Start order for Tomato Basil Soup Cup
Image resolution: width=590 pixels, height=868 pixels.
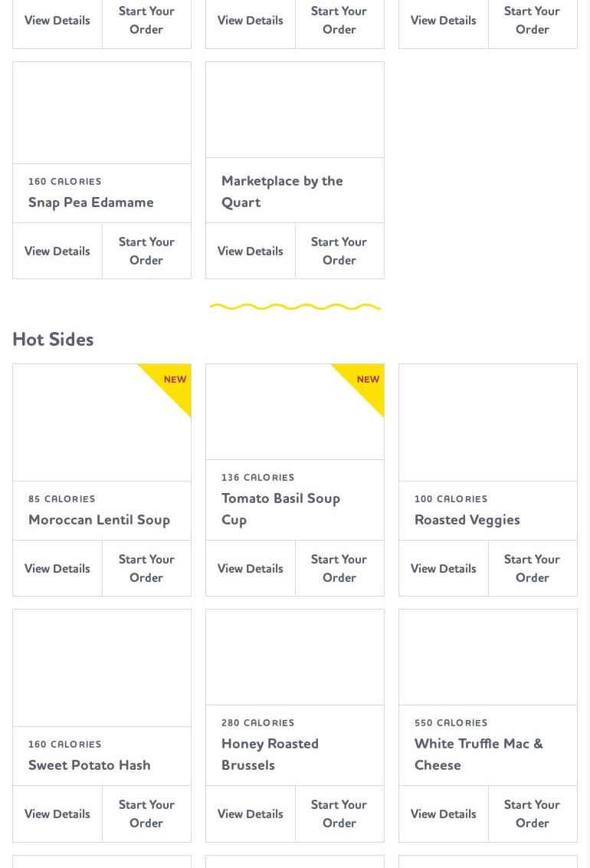(x=339, y=568)
